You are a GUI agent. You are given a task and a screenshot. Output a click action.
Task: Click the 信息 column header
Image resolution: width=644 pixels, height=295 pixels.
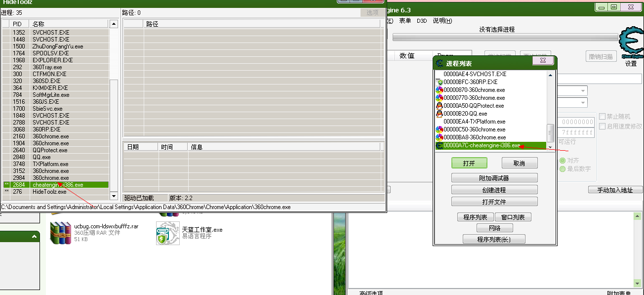click(x=284, y=147)
